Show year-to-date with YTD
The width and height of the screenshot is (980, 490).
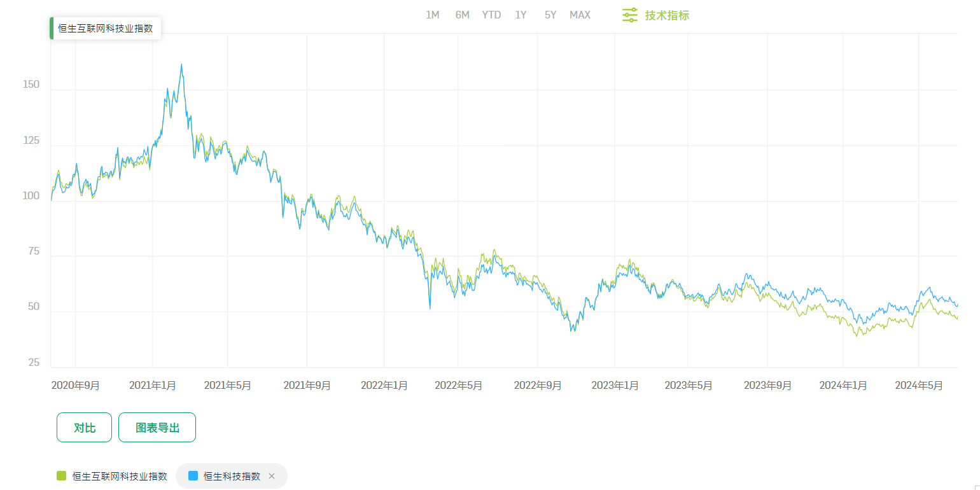491,15
